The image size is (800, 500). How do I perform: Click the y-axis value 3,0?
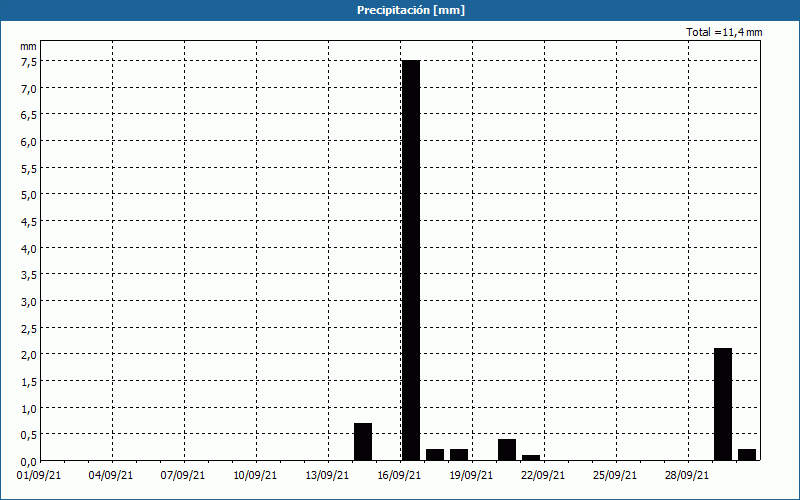pos(29,302)
